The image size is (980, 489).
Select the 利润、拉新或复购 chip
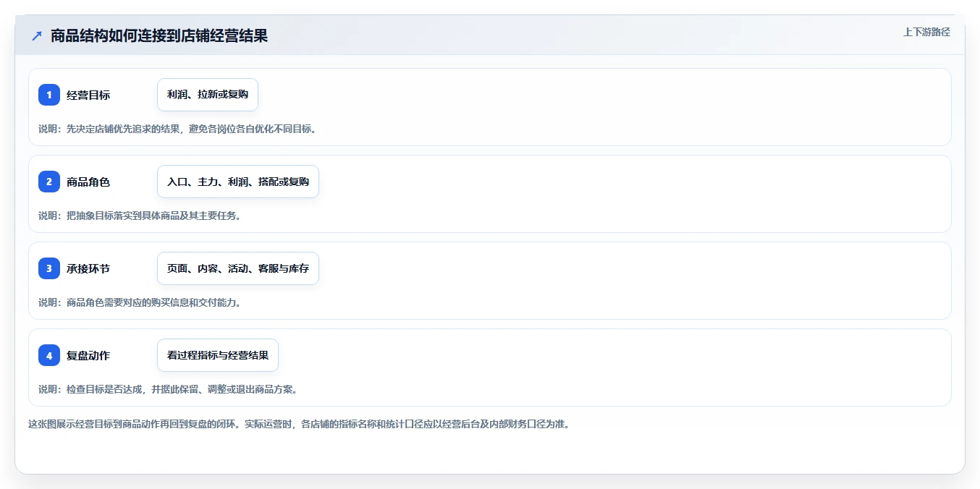[208, 95]
